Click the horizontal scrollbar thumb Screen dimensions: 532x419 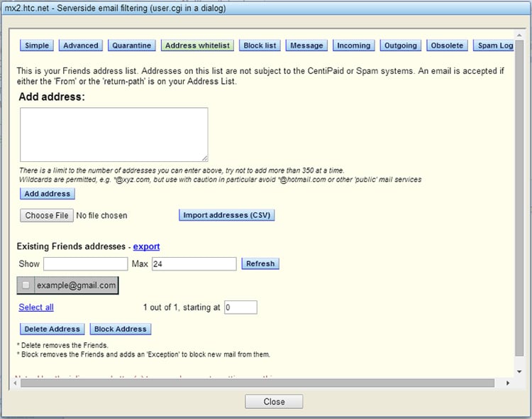(257, 383)
